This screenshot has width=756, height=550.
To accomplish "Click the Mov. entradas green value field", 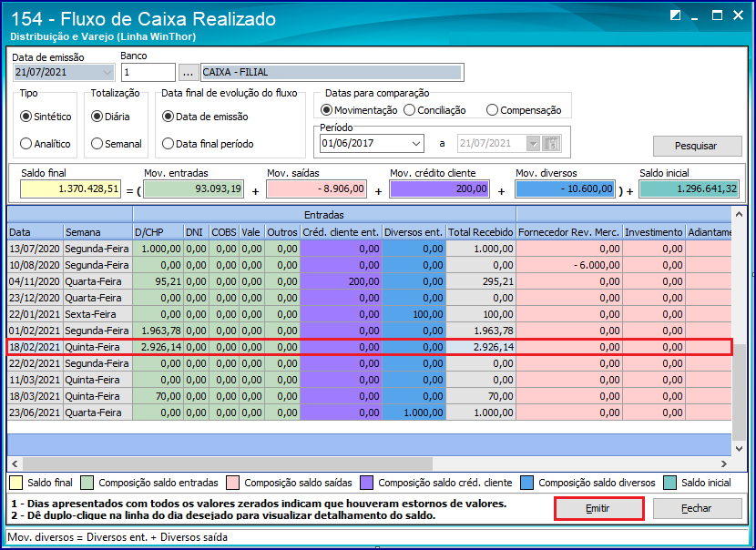I will click(x=194, y=189).
